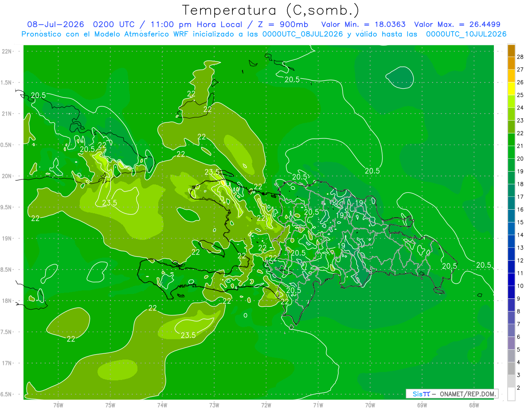
Task: Pick the blue legend swatch between 13 and 14
Action: pyautogui.click(x=511, y=241)
